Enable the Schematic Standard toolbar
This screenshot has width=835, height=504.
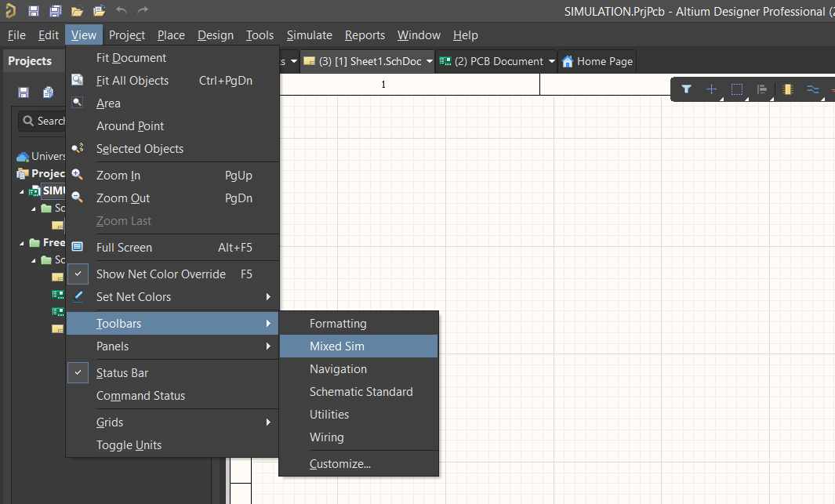(358, 392)
